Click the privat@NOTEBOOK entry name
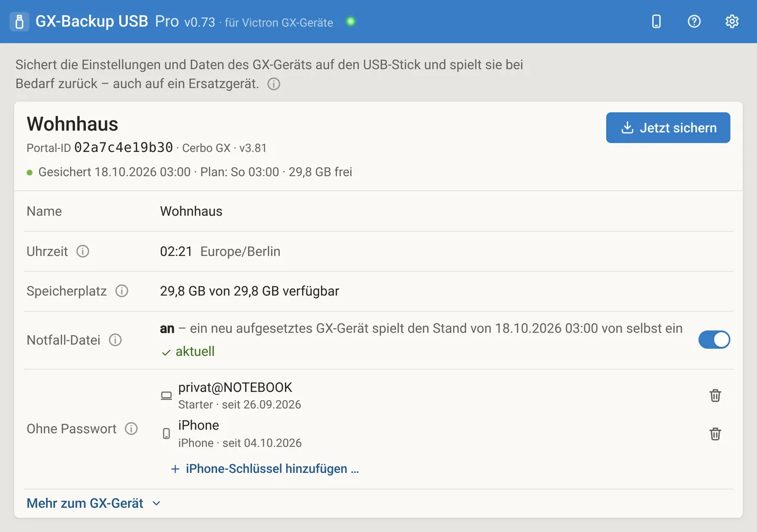 tap(235, 387)
